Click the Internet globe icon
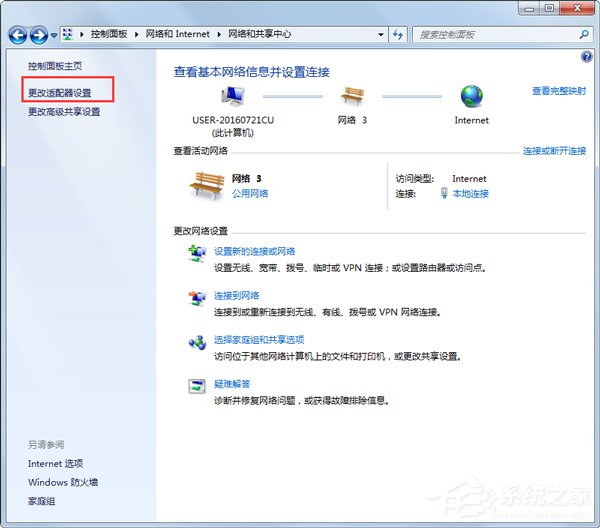 (x=471, y=96)
